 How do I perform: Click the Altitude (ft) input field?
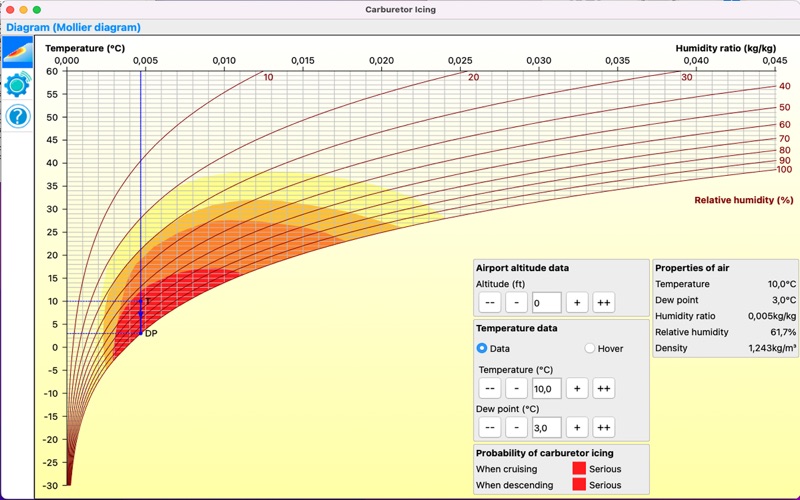coord(546,303)
